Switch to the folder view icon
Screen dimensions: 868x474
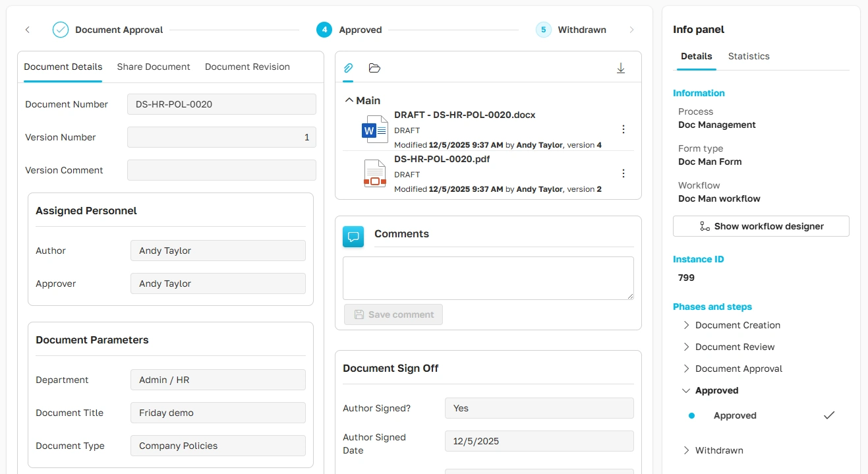tap(374, 68)
